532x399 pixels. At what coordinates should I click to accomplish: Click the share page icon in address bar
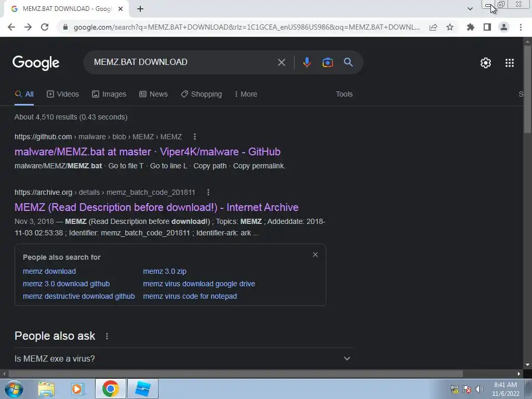(x=433, y=28)
